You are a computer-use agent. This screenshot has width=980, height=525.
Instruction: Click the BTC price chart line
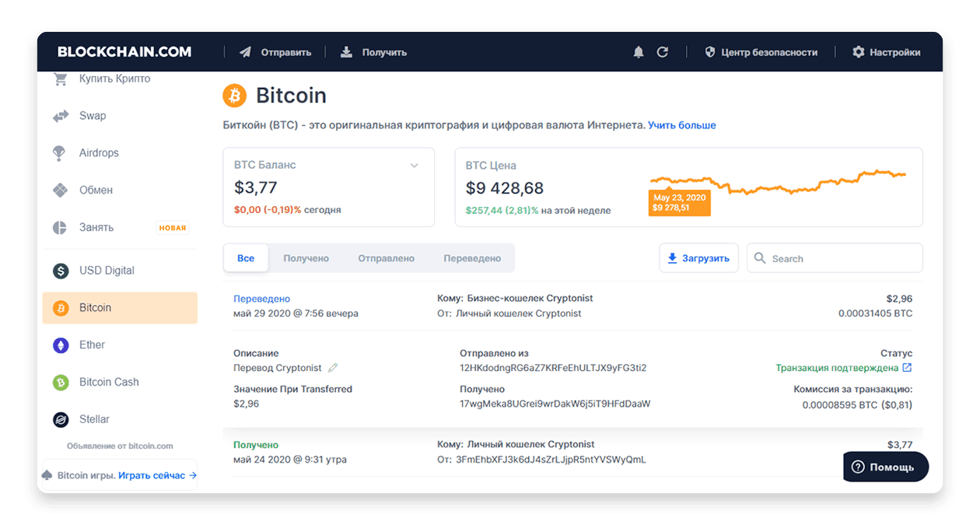[x=778, y=182]
